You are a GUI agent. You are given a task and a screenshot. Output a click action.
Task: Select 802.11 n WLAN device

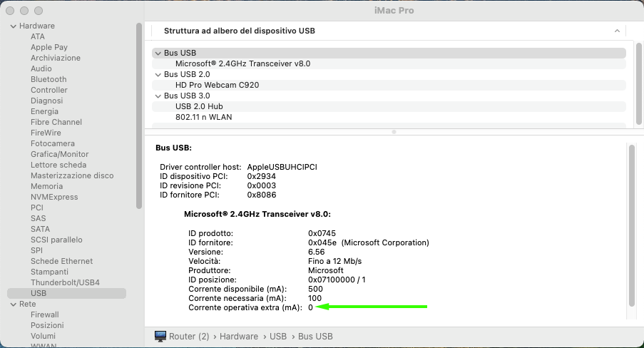coord(389,117)
